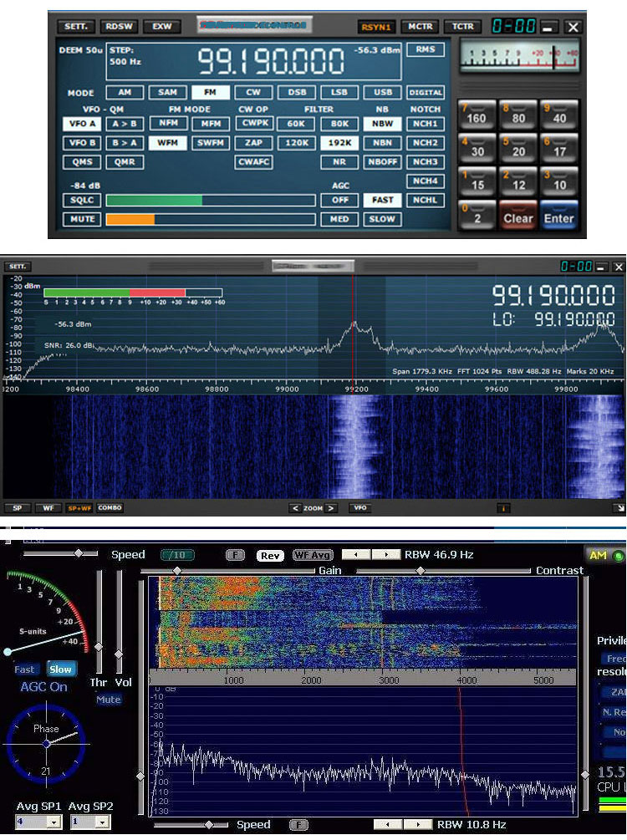Click the Gain slider handle

[176, 571]
